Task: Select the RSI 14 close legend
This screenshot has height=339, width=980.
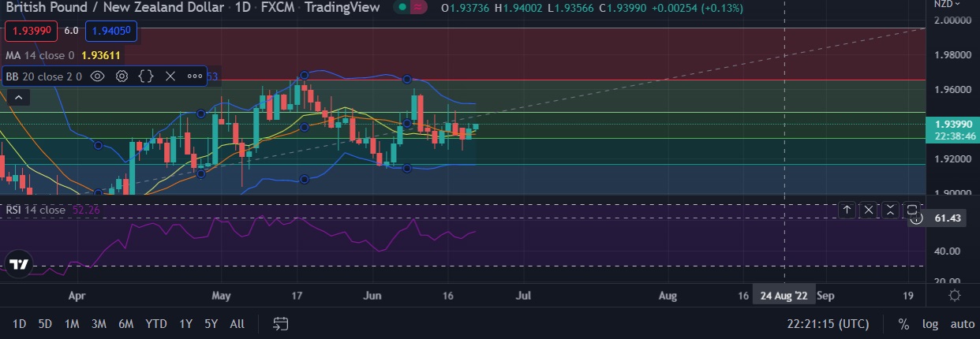Action: pyautogui.click(x=36, y=210)
